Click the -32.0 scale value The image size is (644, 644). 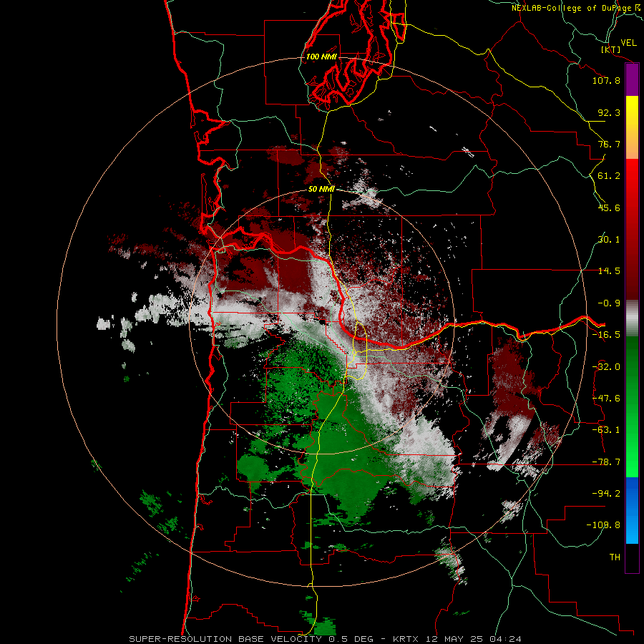(606, 367)
